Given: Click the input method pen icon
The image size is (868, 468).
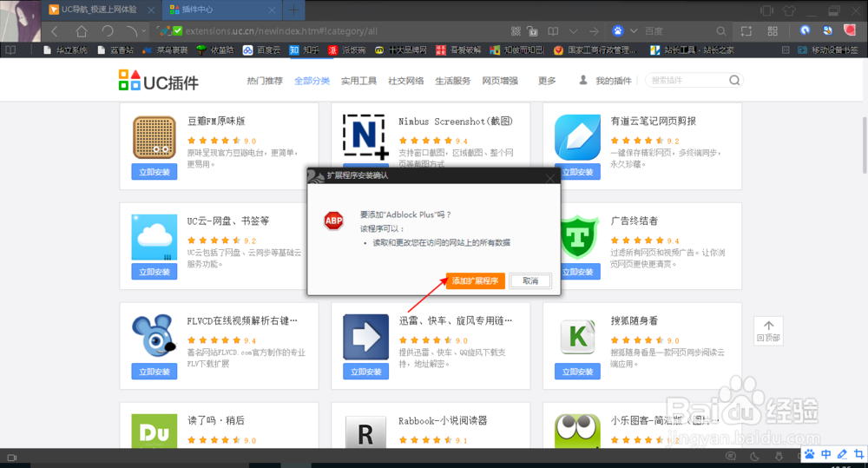Looking at the screenshot, I should pyautogui.click(x=843, y=454).
